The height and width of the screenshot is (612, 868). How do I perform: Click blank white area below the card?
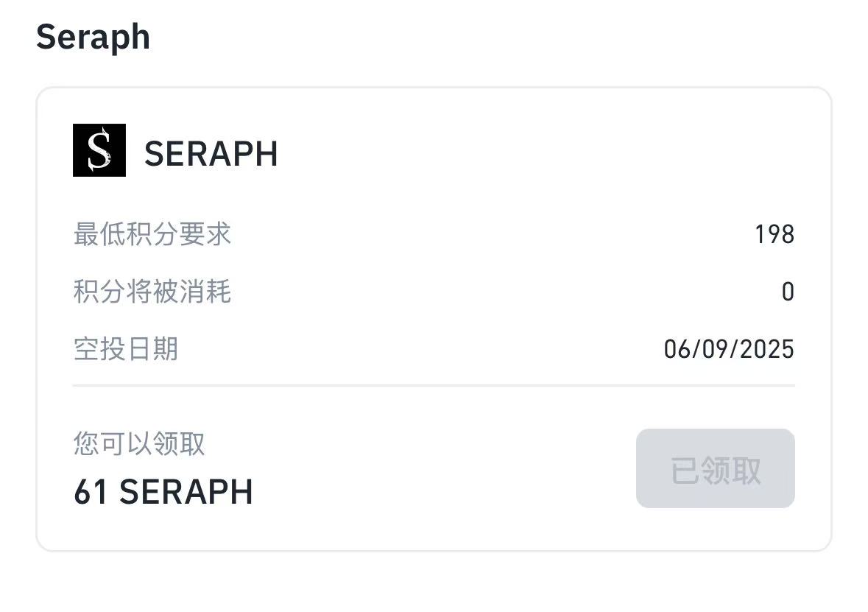(434, 583)
